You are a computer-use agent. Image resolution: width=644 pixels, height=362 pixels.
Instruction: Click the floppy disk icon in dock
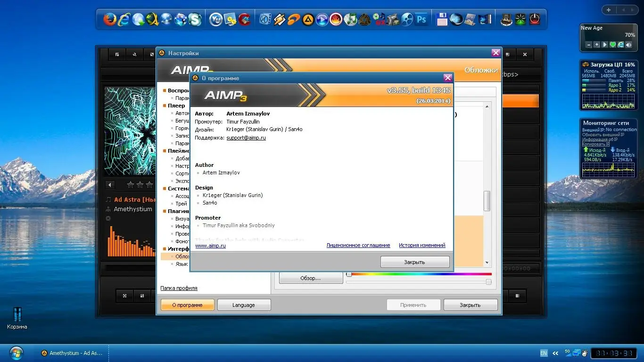point(442,19)
